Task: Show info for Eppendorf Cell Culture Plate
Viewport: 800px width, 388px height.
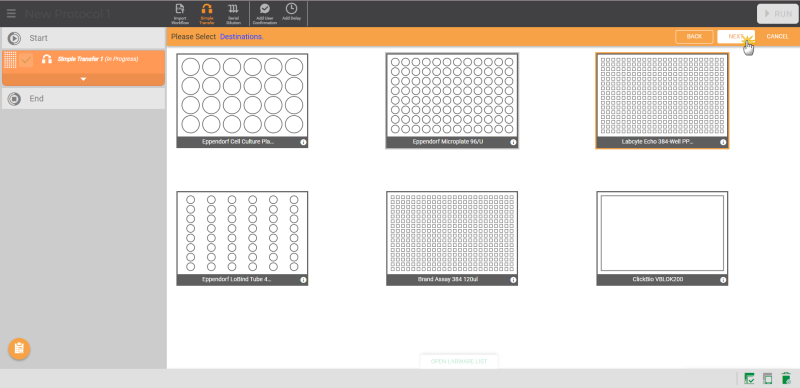Action: (x=304, y=142)
